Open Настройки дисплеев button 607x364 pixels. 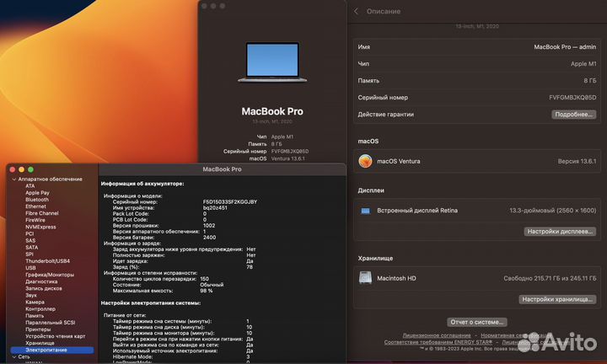560,232
